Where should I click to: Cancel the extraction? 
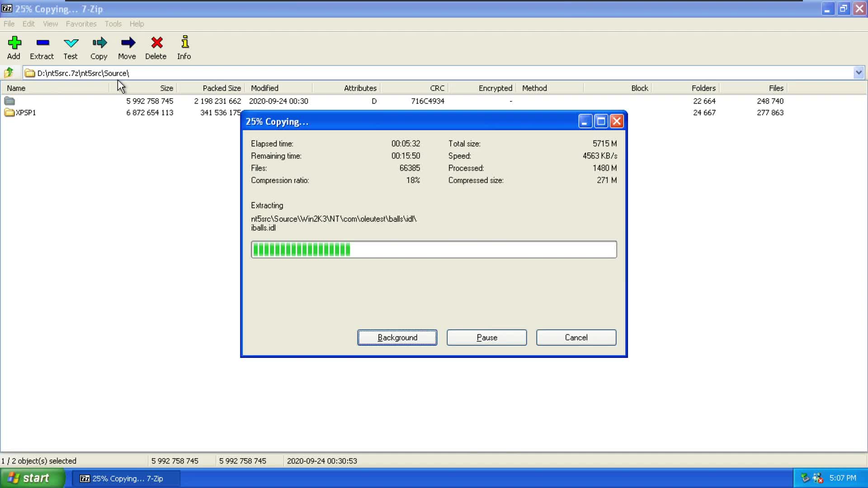coord(576,338)
